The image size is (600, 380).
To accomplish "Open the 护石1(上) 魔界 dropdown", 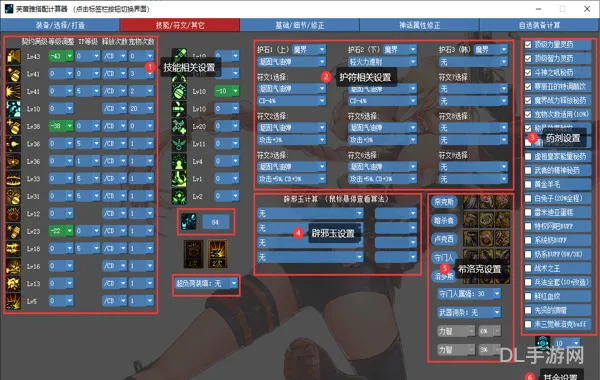I will (x=309, y=49).
